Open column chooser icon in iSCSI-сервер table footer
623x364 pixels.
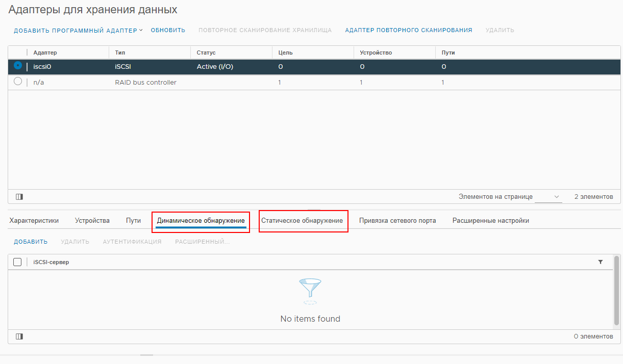[19, 336]
